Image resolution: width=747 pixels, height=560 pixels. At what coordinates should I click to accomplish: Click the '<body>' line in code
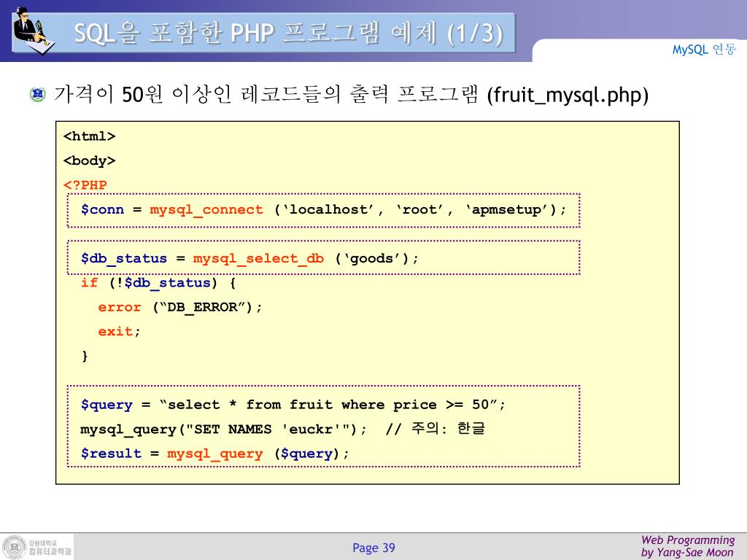pyautogui.click(x=90, y=161)
